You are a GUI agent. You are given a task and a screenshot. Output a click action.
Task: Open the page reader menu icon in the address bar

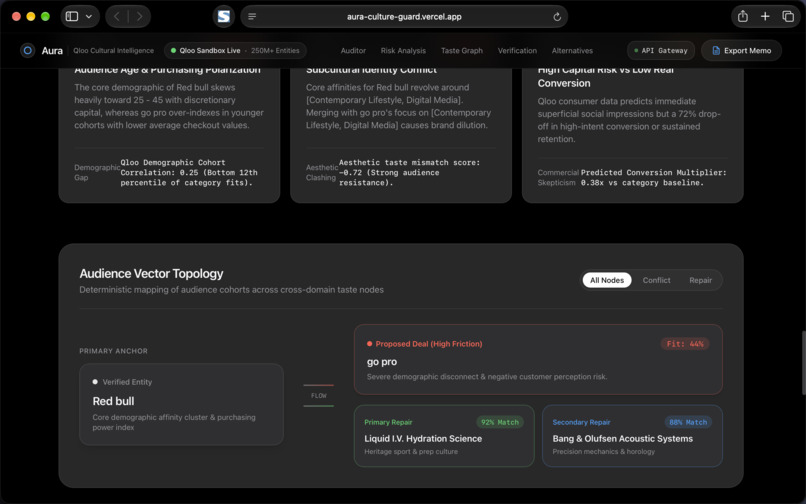252,16
